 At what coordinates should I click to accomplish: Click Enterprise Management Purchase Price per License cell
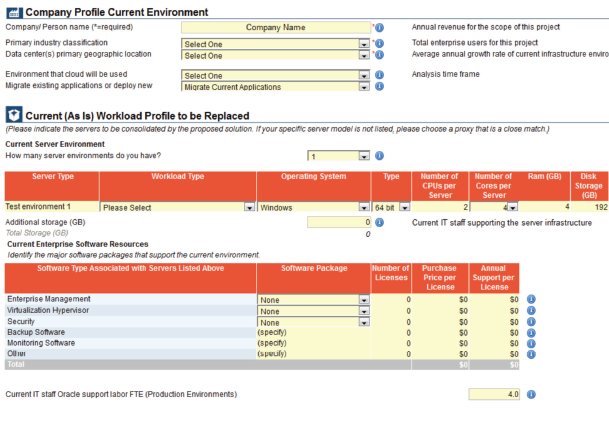(440, 299)
